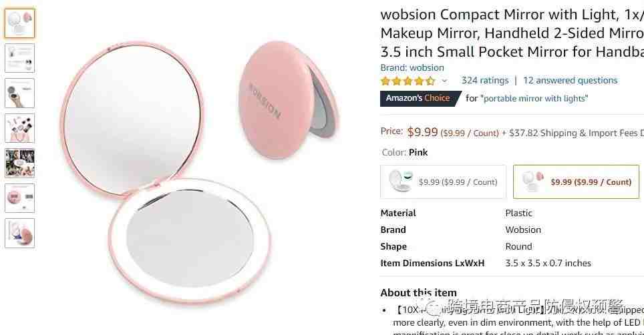Expand the ratings dropdown arrow beside stars
The width and height of the screenshot is (644, 335).
[444, 81]
